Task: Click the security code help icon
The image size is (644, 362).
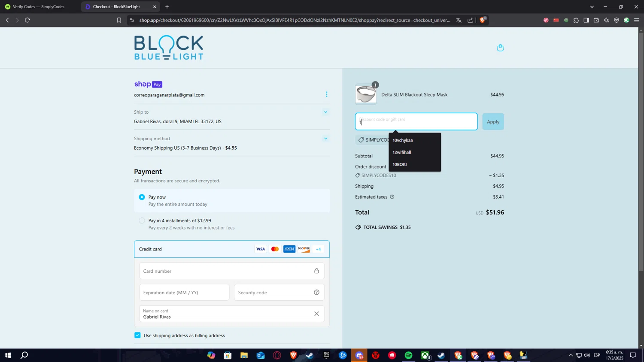Action: pos(316,293)
